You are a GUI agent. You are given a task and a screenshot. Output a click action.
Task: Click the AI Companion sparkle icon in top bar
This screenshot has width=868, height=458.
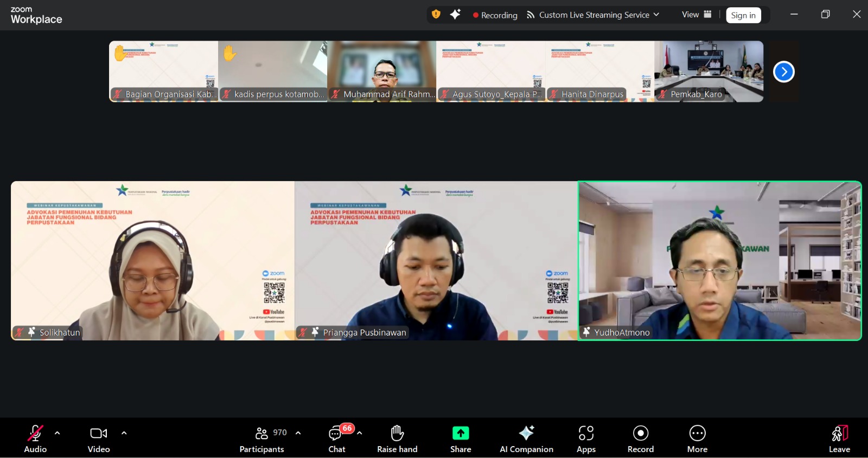click(x=455, y=15)
